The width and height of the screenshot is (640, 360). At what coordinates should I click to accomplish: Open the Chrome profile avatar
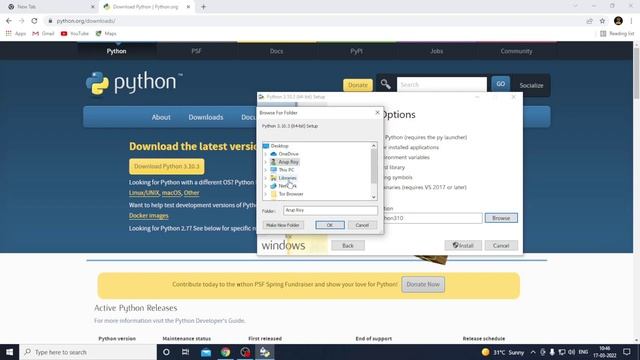(x=618, y=21)
